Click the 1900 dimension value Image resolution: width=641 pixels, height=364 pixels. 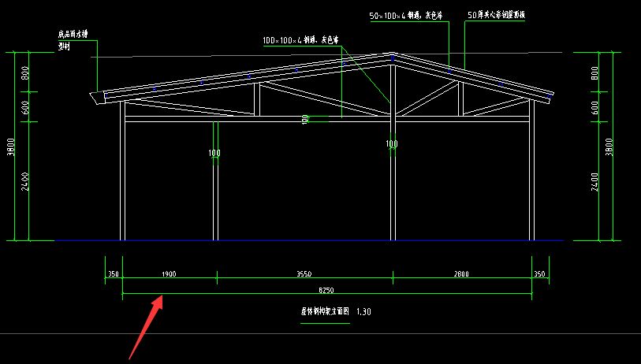point(168,274)
